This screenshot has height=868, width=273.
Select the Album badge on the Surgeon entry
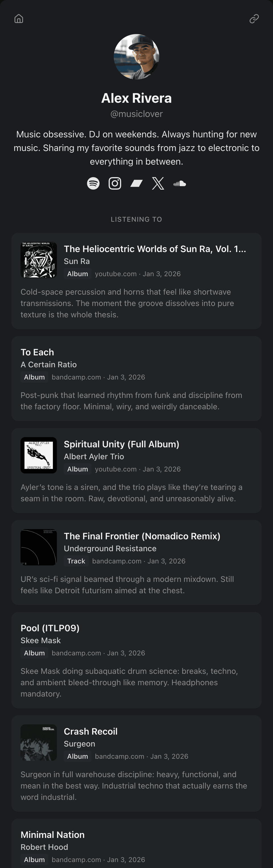(77, 756)
